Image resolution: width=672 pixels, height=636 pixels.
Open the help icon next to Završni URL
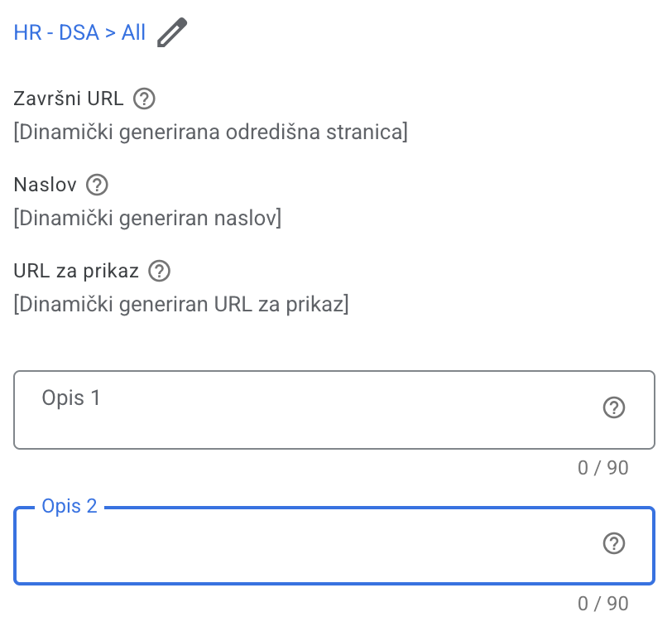(x=145, y=99)
